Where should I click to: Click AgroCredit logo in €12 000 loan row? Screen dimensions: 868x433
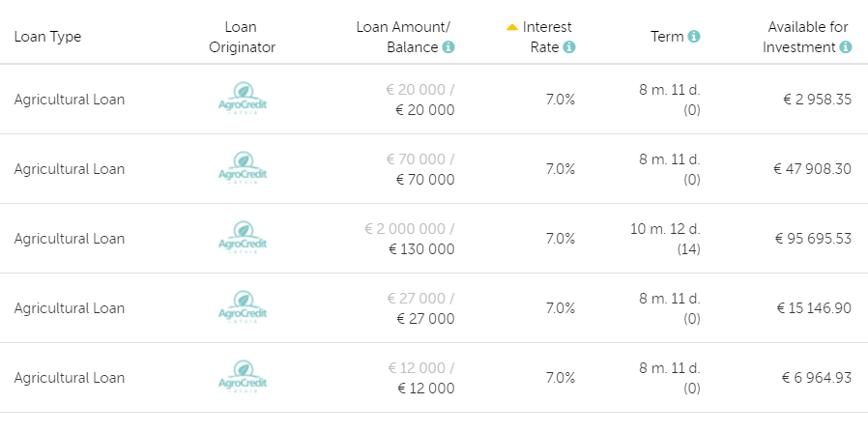(x=243, y=378)
